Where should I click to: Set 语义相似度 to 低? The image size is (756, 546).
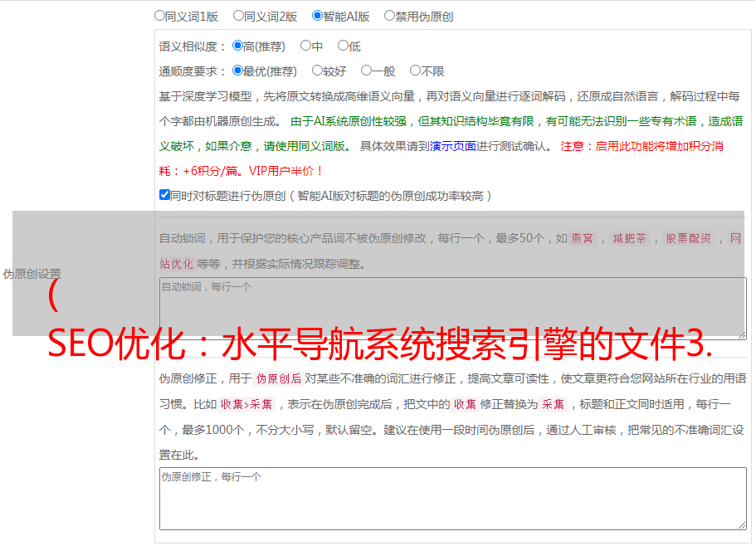point(343,46)
